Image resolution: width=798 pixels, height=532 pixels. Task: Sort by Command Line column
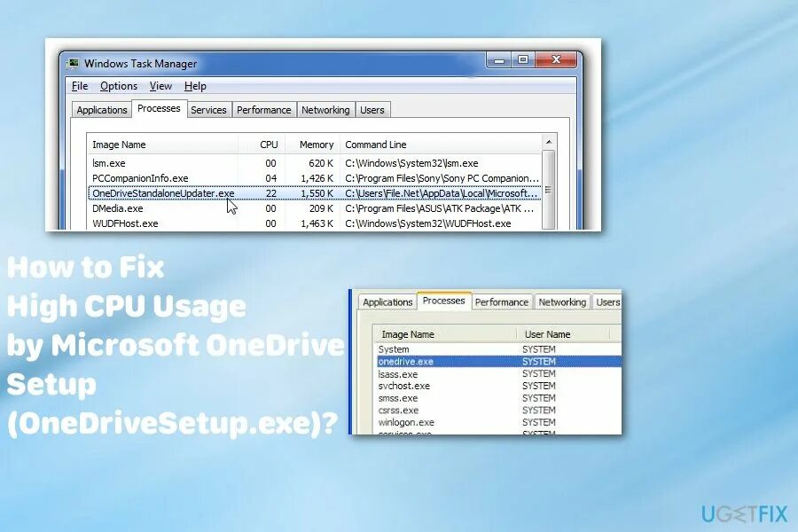[x=440, y=145]
